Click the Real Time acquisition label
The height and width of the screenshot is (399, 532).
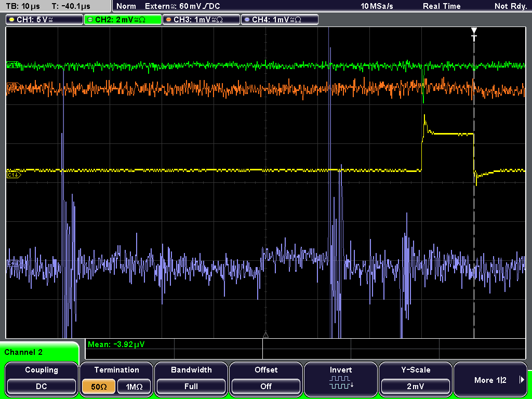coord(442,6)
